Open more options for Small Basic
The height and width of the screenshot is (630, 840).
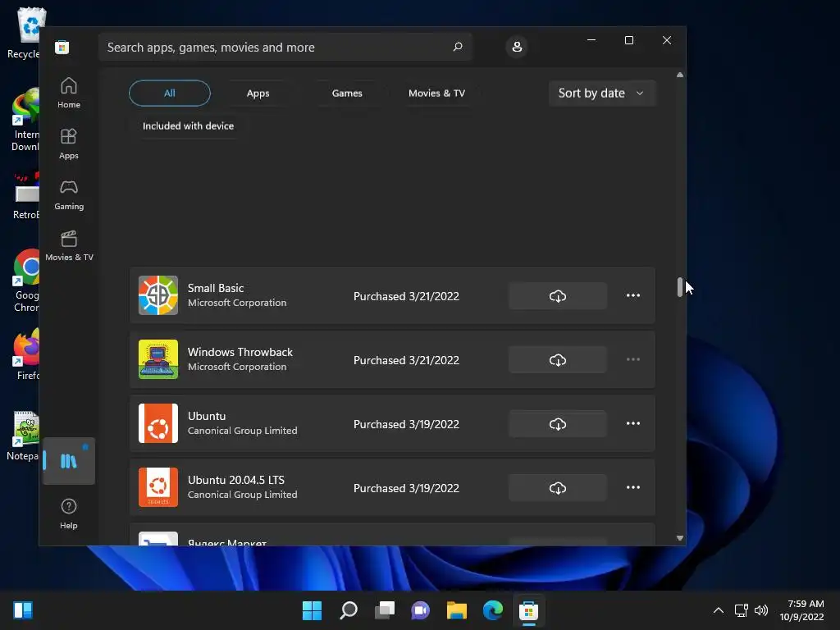(x=633, y=295)
